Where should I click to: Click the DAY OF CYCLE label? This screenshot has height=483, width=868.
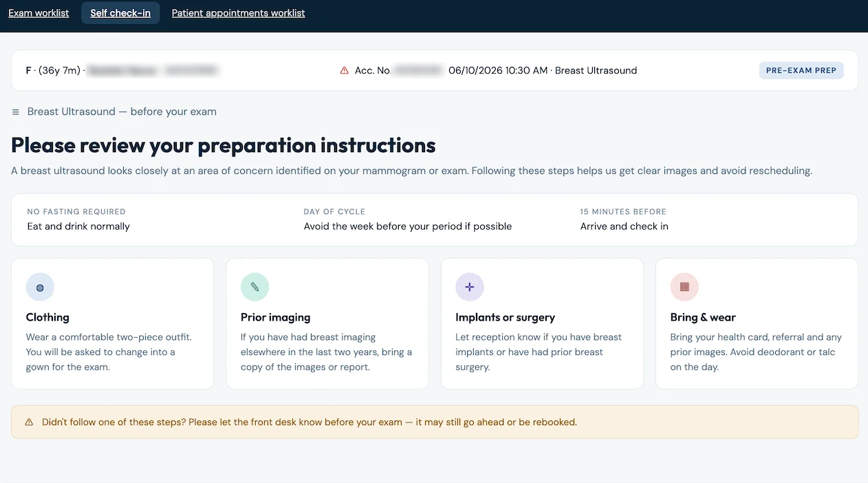334,212
